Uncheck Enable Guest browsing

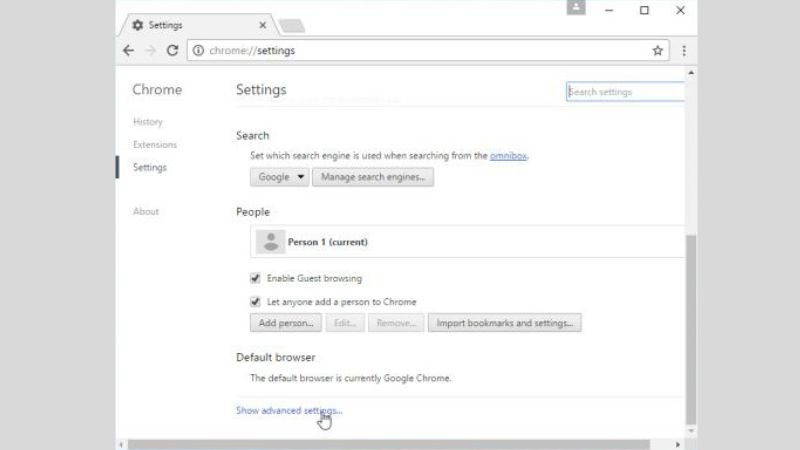[x=255, y=278]
